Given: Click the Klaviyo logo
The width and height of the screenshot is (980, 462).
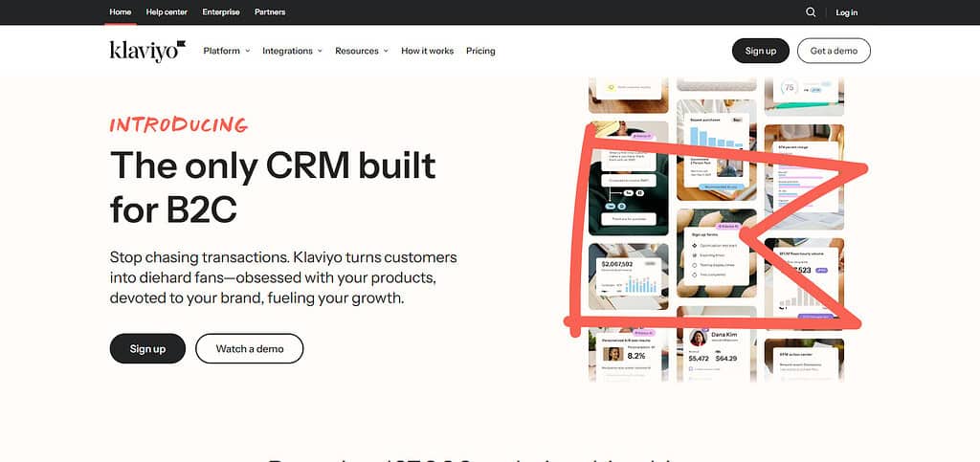Looking at the screenshot, I should pyautogui.click(x=147, y=52).
